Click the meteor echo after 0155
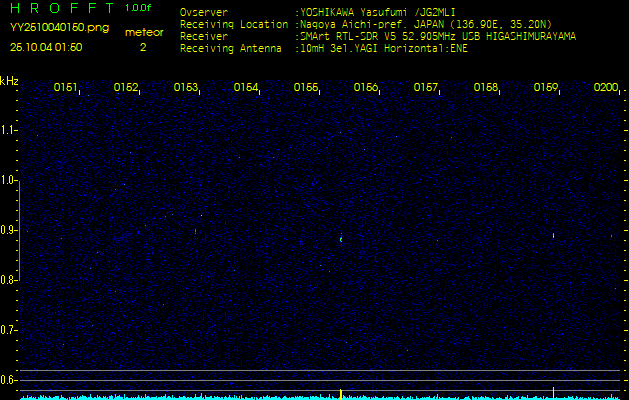Screen dimensions: 629x400 (341, 239)
